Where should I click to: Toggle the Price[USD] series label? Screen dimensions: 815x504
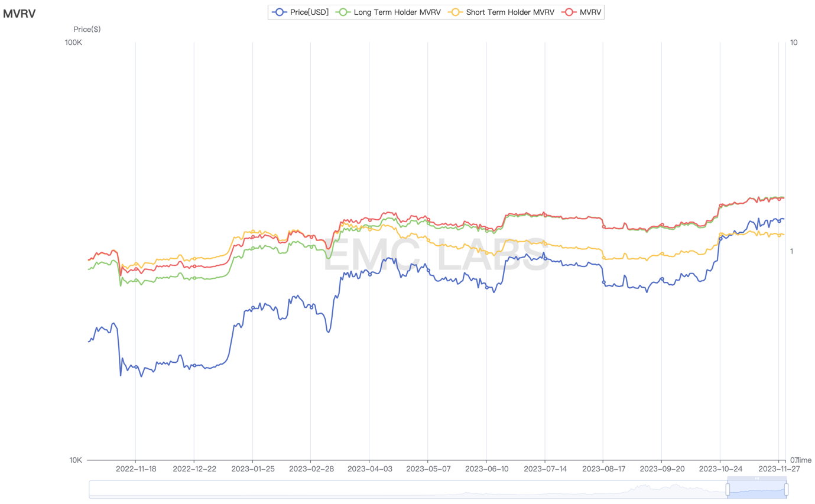pyautogui.click(x=309, y=12)
